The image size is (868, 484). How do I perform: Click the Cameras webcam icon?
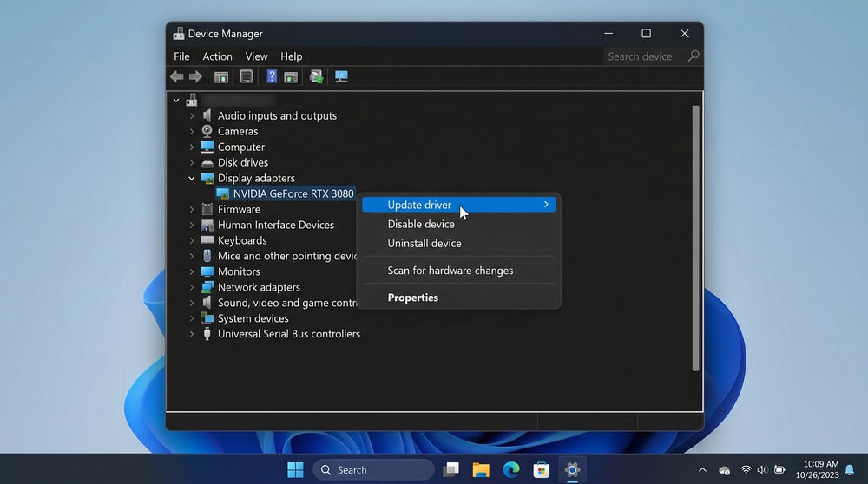[207, 131]
